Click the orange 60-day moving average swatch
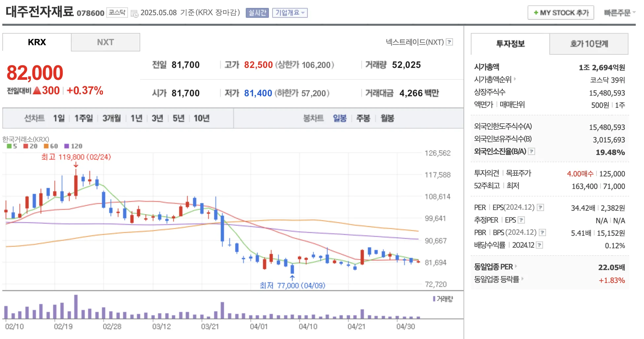The height and width of the screenshot is (339, 644). tap(46, 146)
